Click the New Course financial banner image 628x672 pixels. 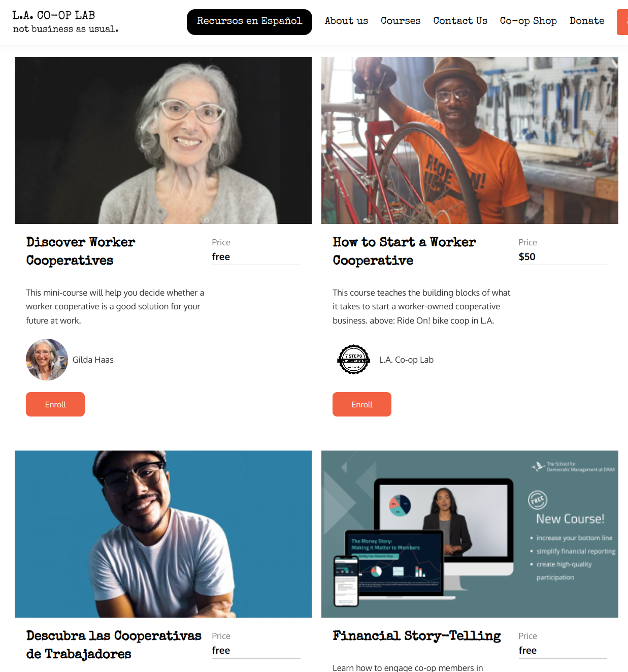pos(470,534)
